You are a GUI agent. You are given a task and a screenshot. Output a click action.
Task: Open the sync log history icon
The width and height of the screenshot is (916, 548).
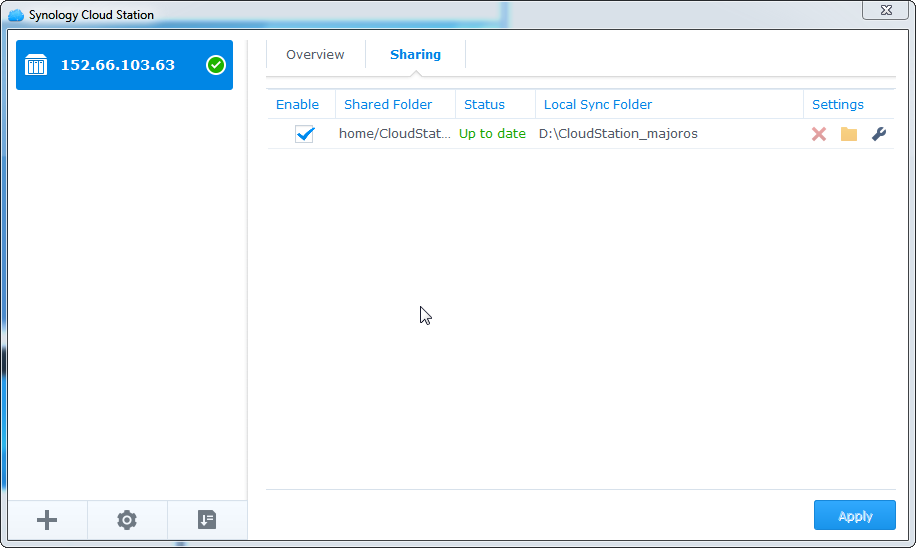207,520
